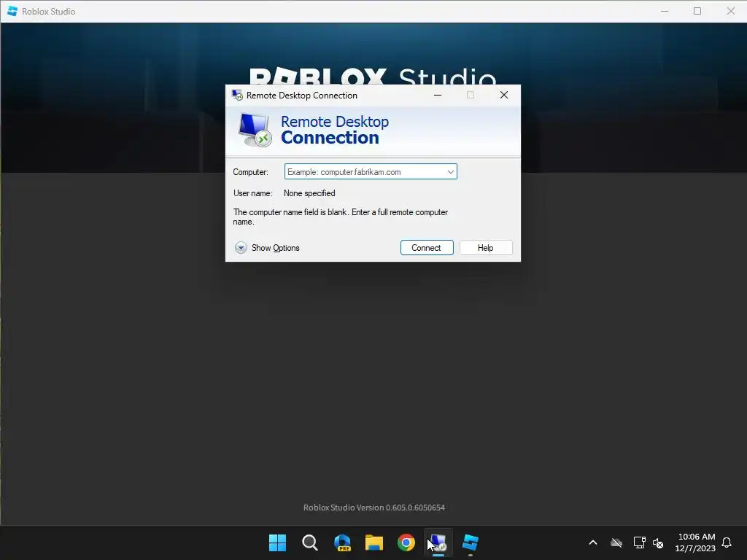Click the Roblox Studio Version text
This screenshot has height=560, width=747.
click(x=374, y=507)
